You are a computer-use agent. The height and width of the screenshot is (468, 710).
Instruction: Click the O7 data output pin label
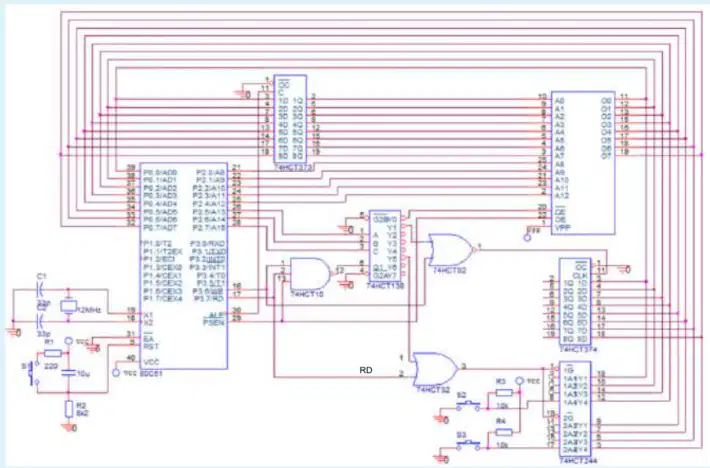606,156
